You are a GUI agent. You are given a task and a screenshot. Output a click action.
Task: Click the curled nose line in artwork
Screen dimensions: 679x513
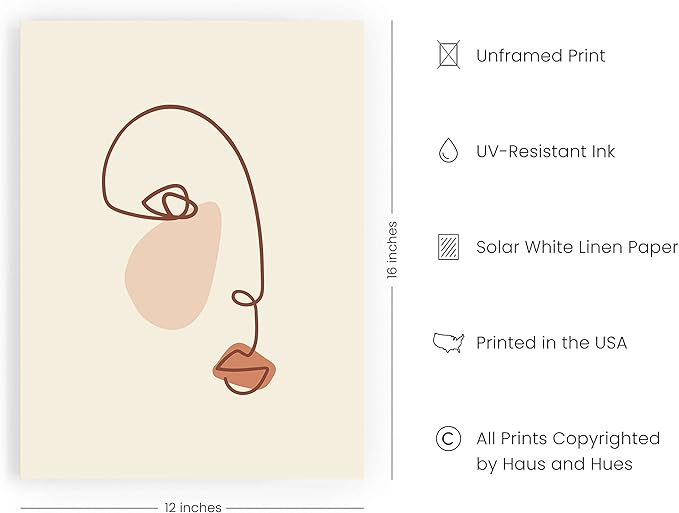pyautogui.click(x=244, y=298)
